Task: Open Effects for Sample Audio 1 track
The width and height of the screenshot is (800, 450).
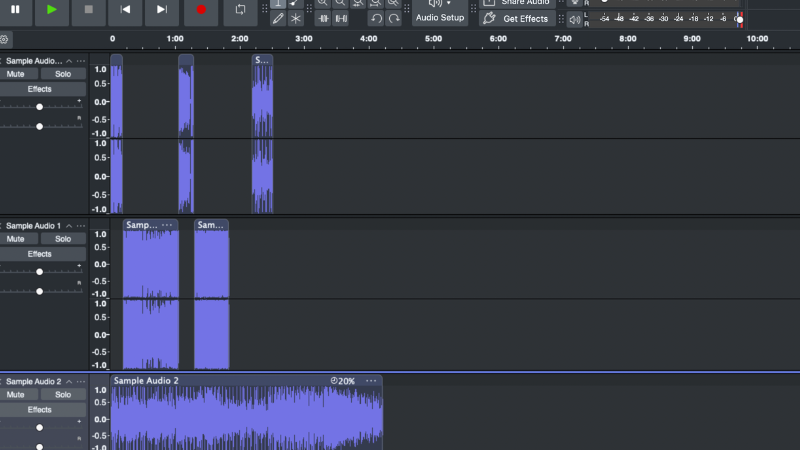Action: 39,254
